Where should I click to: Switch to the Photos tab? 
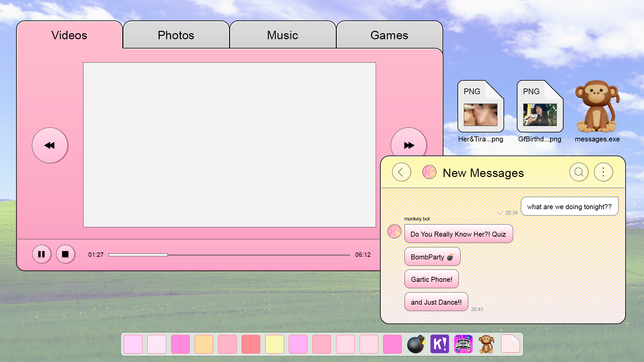(176, 35)
